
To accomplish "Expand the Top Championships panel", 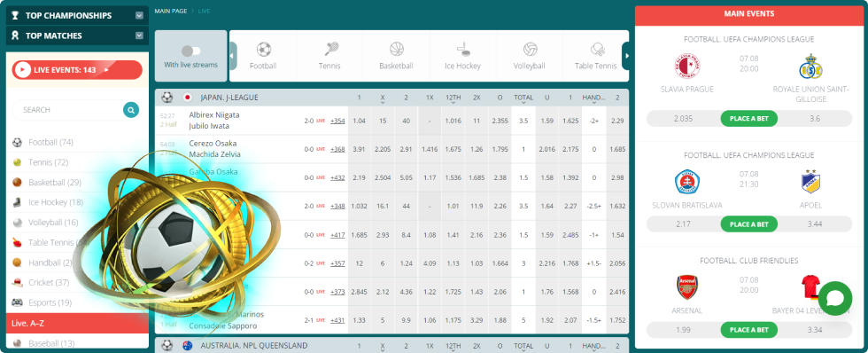I will tap(140, 16).
